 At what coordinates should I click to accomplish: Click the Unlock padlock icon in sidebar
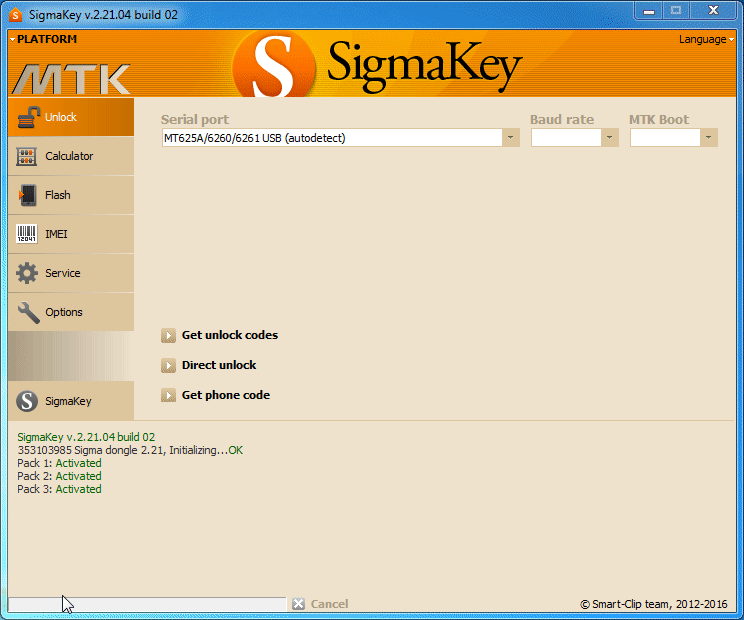point(28,117)
